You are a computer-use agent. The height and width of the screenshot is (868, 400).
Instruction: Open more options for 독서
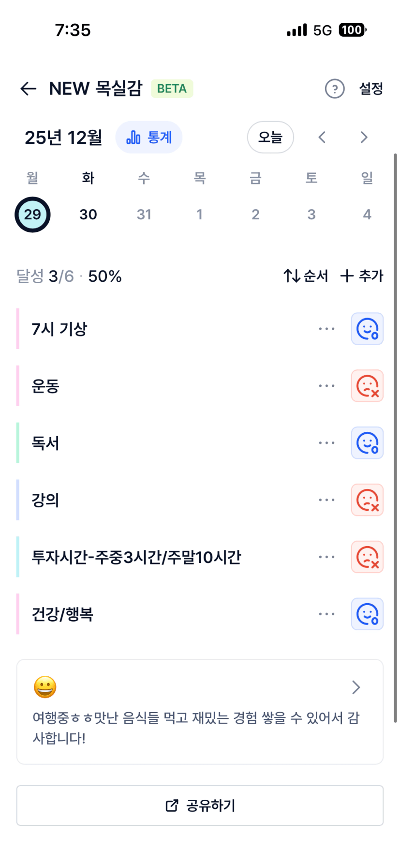click(326, 443)
